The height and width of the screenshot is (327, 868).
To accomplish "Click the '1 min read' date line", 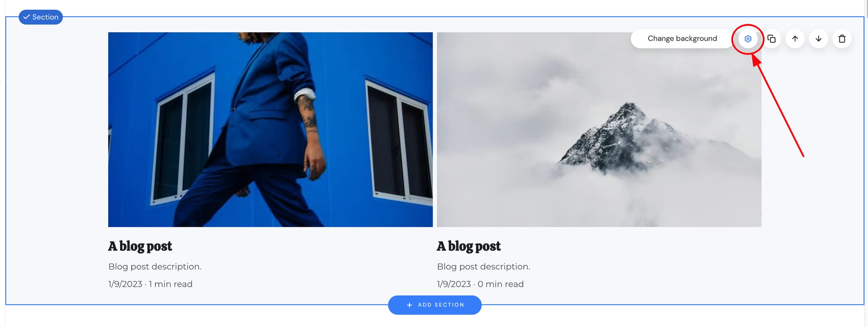I will [150, 284].
